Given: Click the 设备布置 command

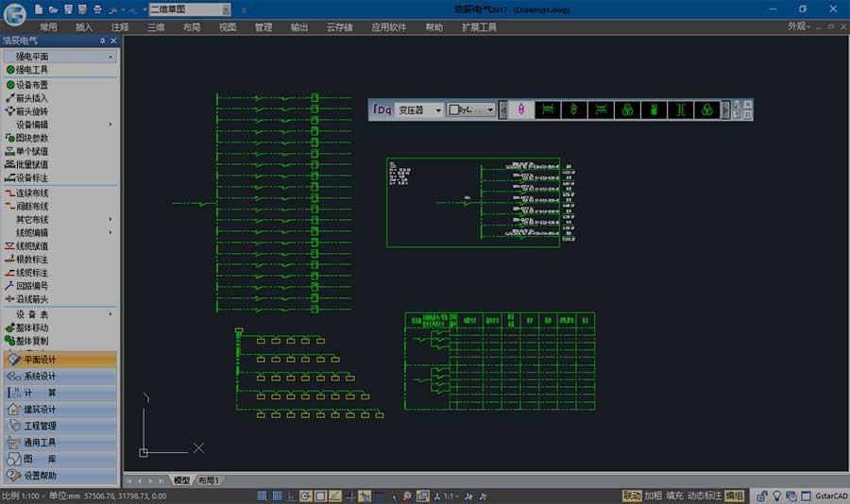Looking at the screenshot, I should pyautogui.click(x=31, y=85).
